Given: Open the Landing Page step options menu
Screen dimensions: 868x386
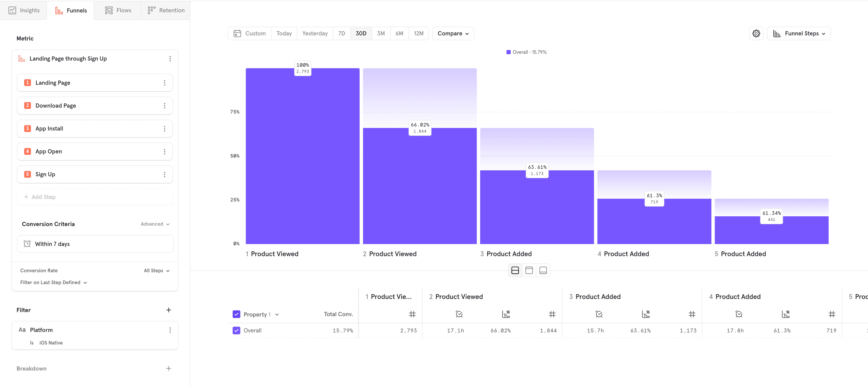Looking at the screenshot, I should 164,83.
